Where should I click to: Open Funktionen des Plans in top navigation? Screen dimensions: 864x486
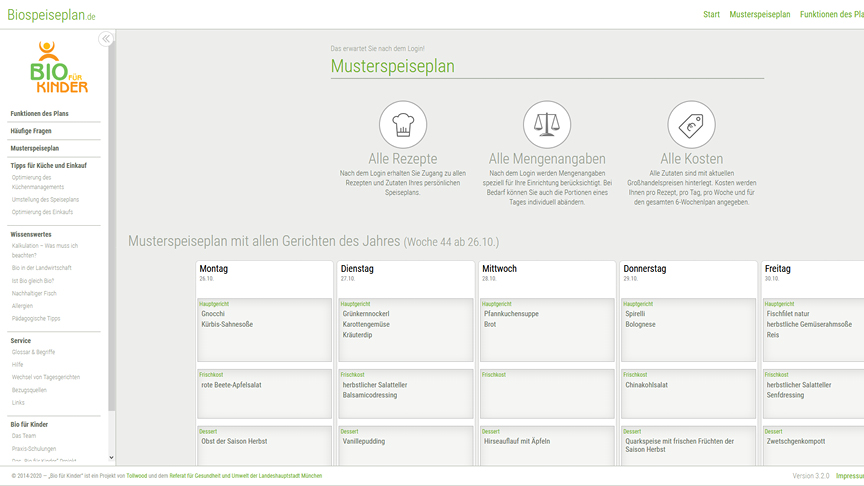(831, 15)
